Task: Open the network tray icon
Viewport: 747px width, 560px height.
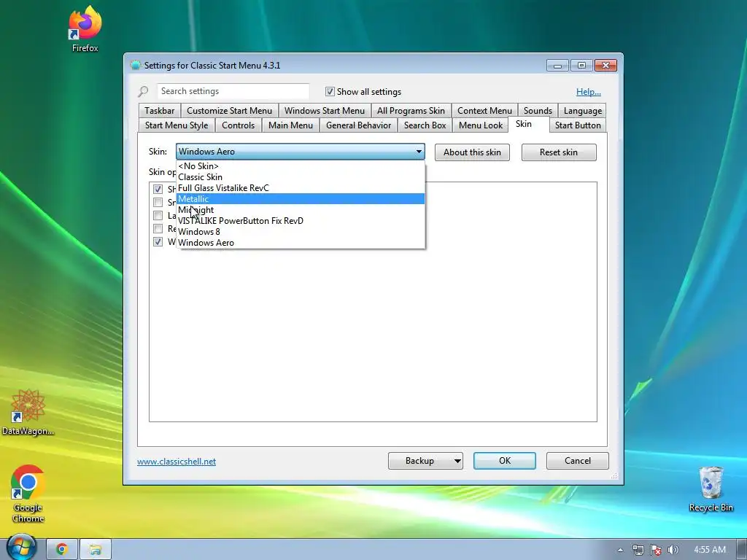Action: (638, 550)
